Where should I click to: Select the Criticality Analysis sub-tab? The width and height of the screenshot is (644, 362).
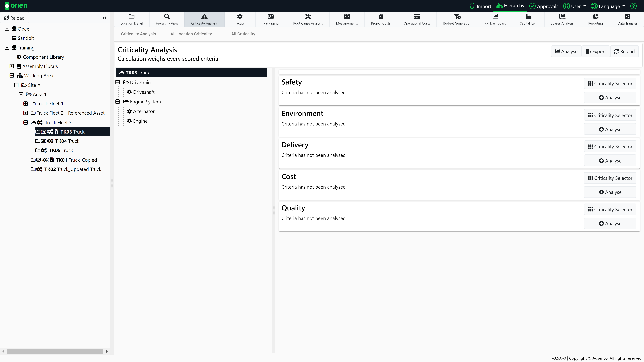pyautogui.click(x=138, y=34)
